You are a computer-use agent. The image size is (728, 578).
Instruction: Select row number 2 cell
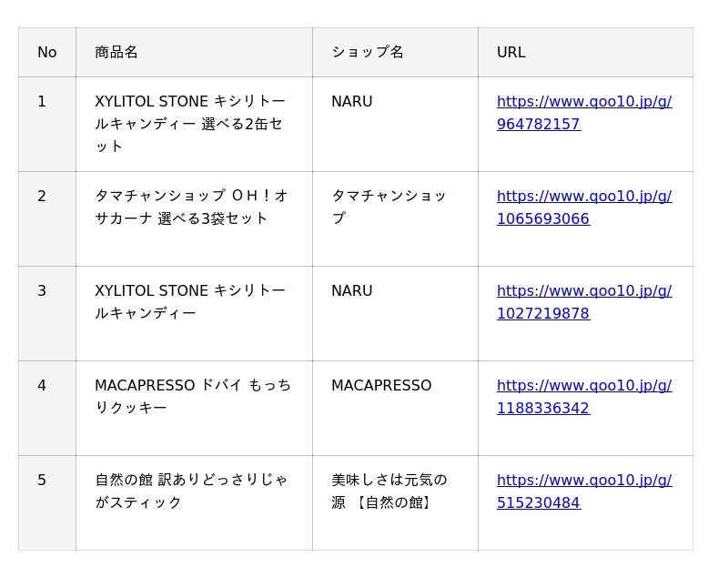(x=47, y=219)
